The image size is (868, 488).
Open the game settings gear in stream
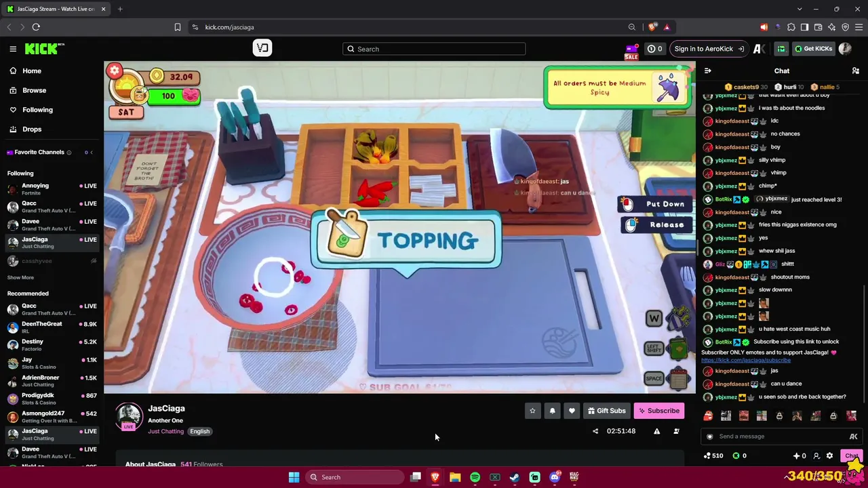pos(115,70)
